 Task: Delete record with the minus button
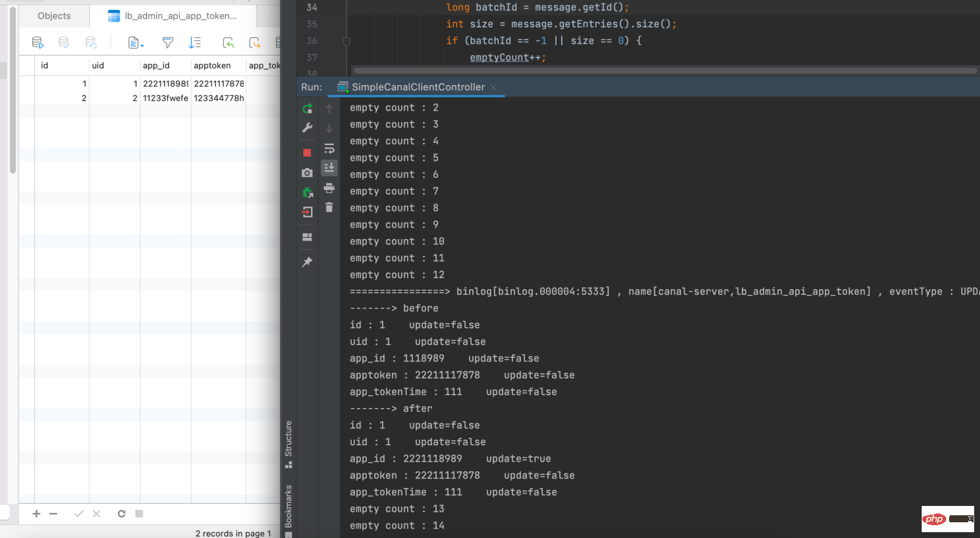53,514
